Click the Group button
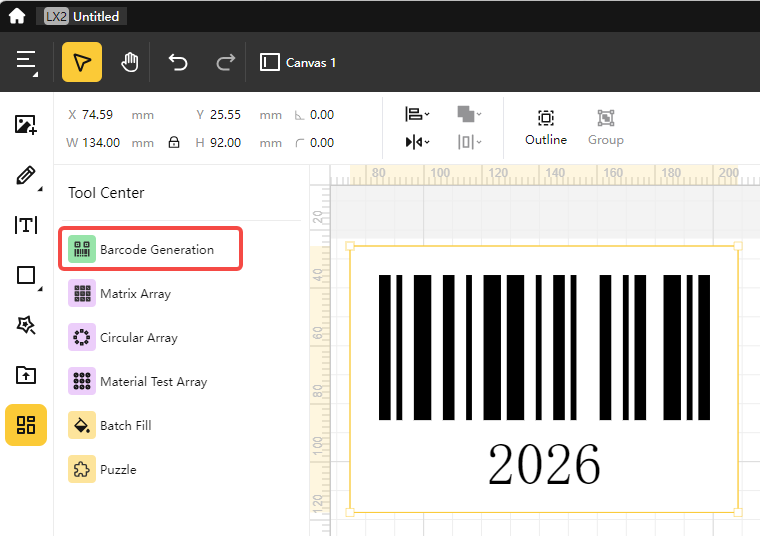 (605, 127)
